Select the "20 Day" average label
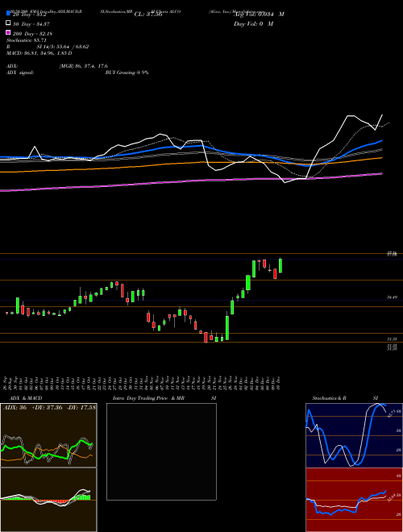This screenshot has height=532, width=403. [x=30, y=15]
